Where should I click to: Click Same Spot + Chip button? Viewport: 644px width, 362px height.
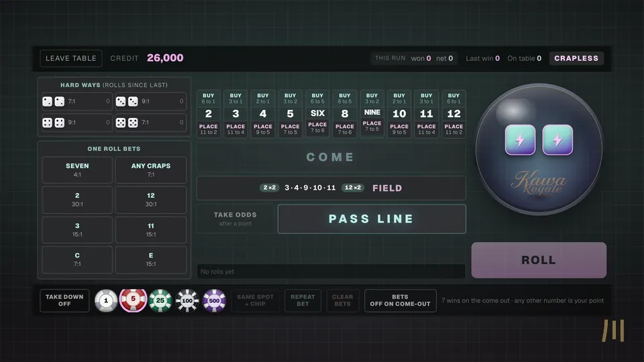point(255,300)
